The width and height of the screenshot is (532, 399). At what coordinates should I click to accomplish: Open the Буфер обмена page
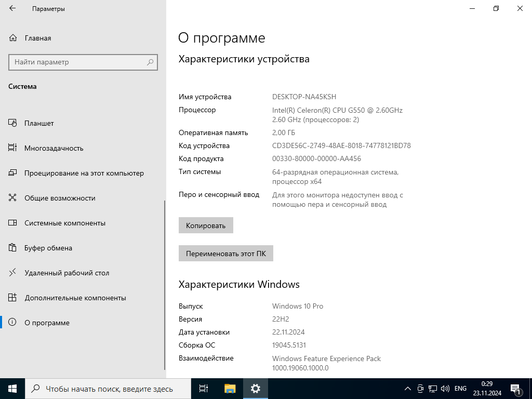coord(83,248)
